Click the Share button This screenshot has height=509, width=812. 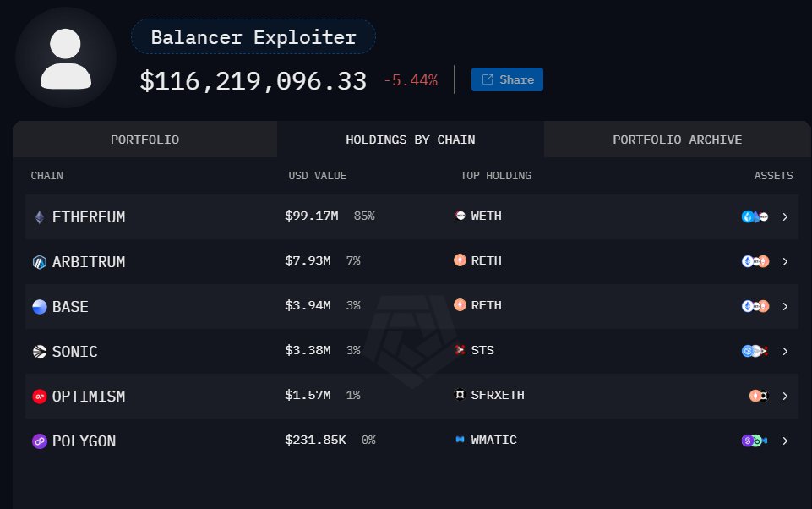[x=507, y=79]
